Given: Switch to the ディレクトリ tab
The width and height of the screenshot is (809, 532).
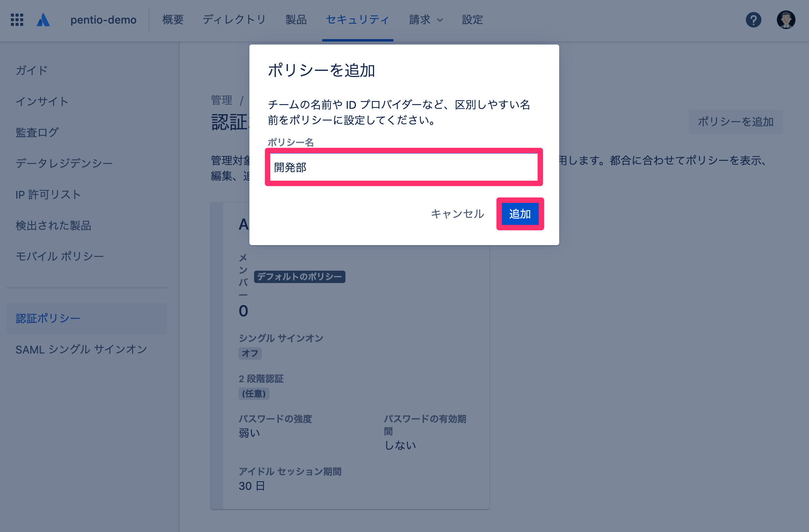Looking at the screenshot, I should tap(234, 20).
